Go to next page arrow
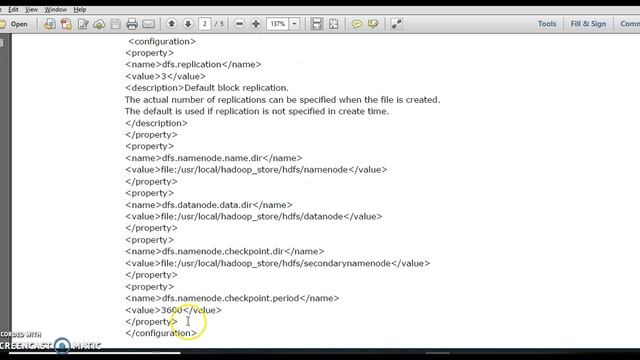 click(x=188, y=24)
